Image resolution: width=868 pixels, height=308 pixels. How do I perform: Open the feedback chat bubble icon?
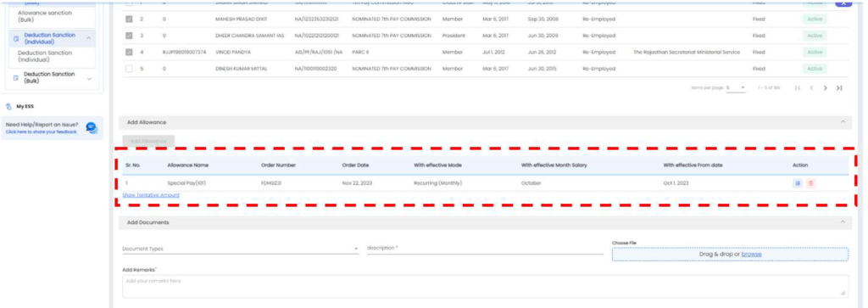click(x=92, y=128)
